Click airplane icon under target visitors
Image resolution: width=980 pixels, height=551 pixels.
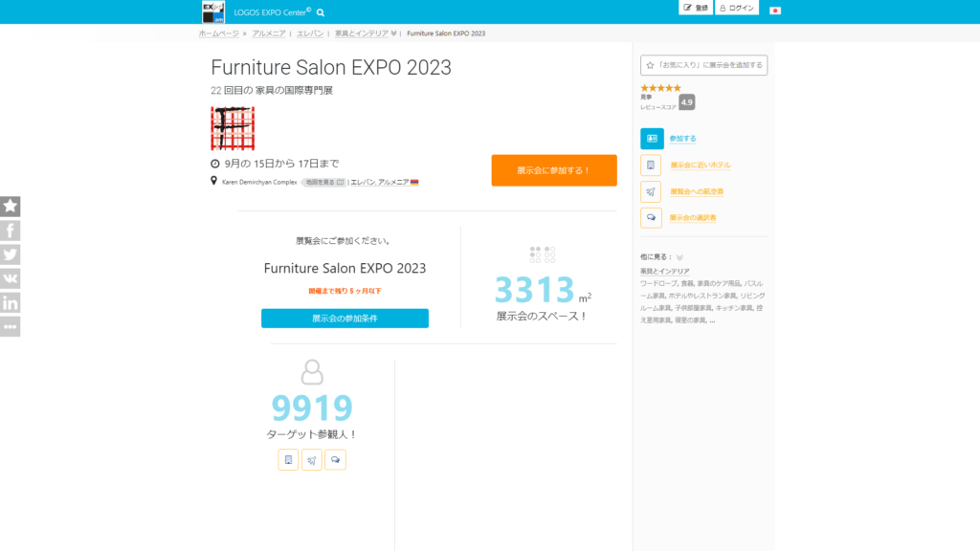[312, 460]
